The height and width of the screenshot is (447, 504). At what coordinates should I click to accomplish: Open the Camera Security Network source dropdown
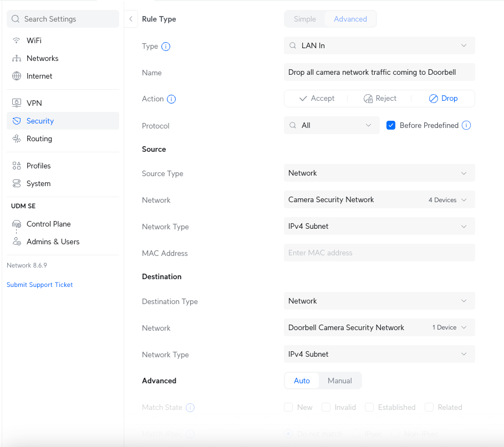[379, 200]
